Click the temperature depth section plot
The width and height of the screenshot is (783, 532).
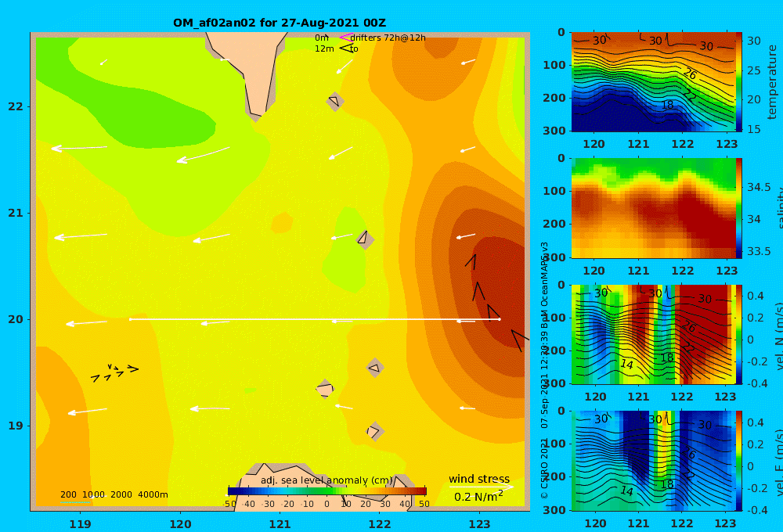pos(654,82)
